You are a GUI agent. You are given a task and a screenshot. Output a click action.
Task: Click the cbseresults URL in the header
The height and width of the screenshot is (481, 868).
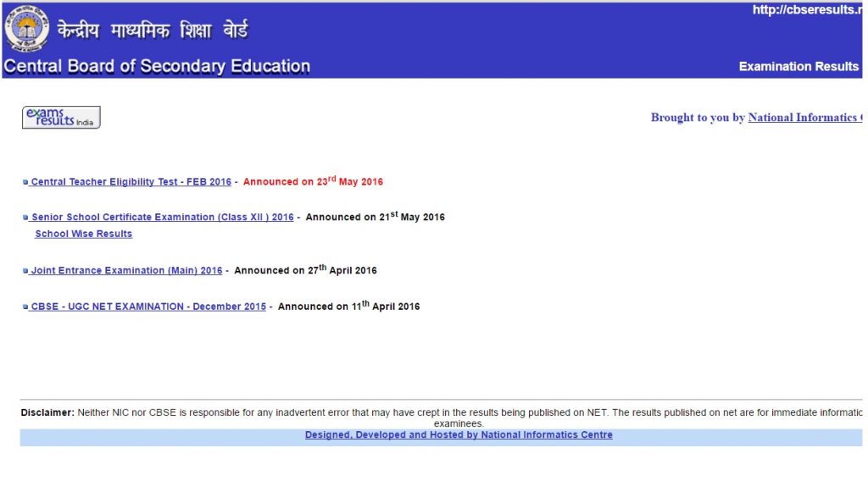pyautogui.click(x=806, y=10)
